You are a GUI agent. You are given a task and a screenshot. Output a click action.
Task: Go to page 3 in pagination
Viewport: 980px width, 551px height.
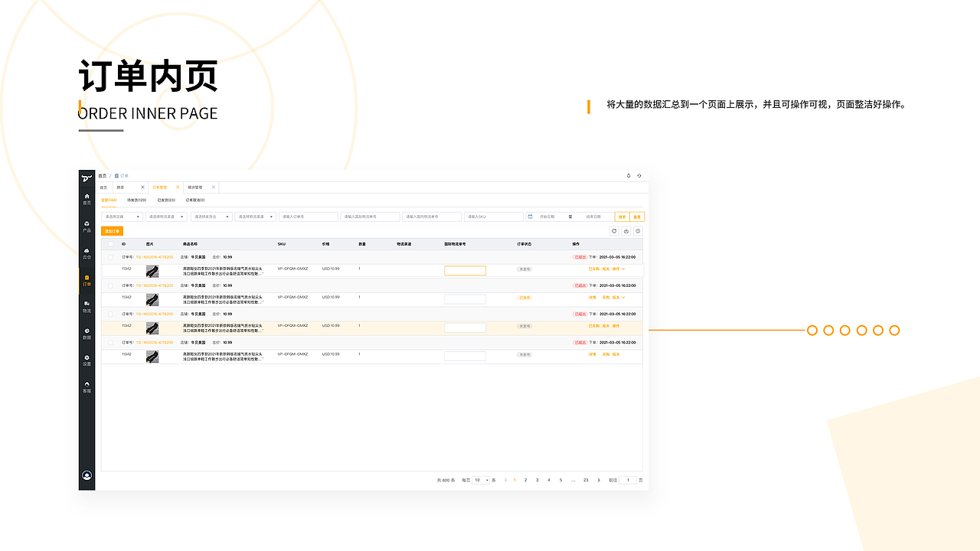[x=537, y=480]
